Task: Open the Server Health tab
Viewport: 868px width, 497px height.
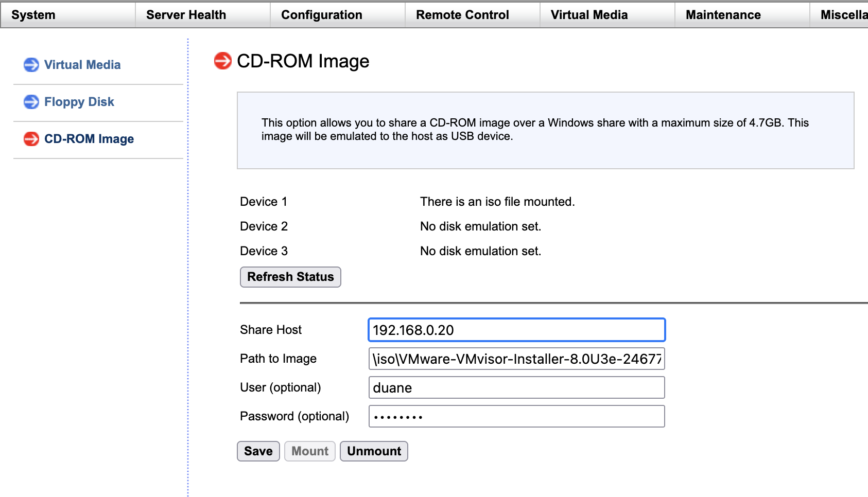Action: [x=186, y=15]
